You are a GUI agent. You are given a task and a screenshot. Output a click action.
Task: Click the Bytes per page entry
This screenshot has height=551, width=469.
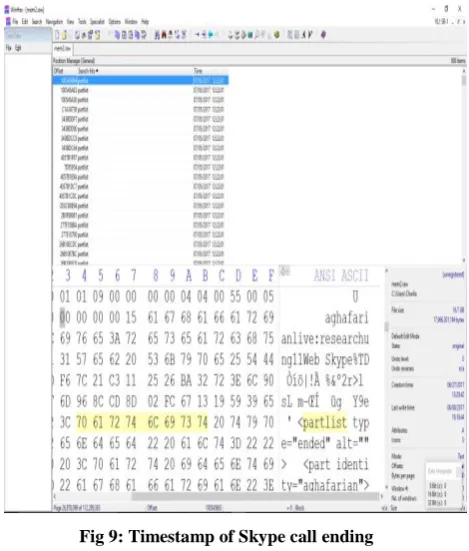[403, 476]
